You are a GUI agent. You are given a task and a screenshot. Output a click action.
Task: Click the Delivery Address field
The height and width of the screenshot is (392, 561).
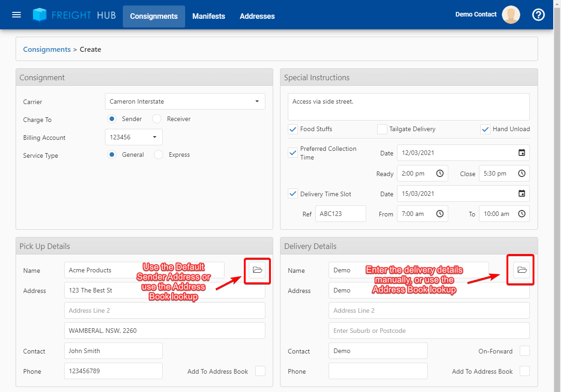tap(429, 290)
